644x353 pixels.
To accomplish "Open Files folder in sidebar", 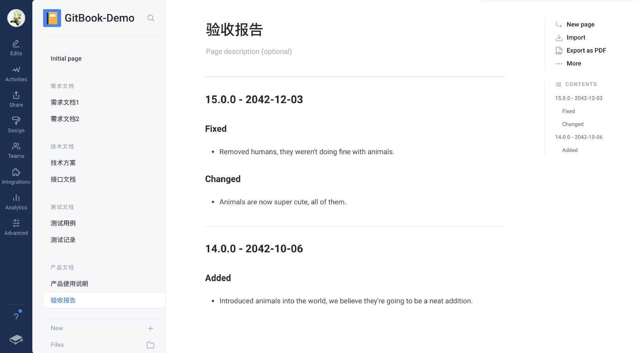I will tap(150, 345).
